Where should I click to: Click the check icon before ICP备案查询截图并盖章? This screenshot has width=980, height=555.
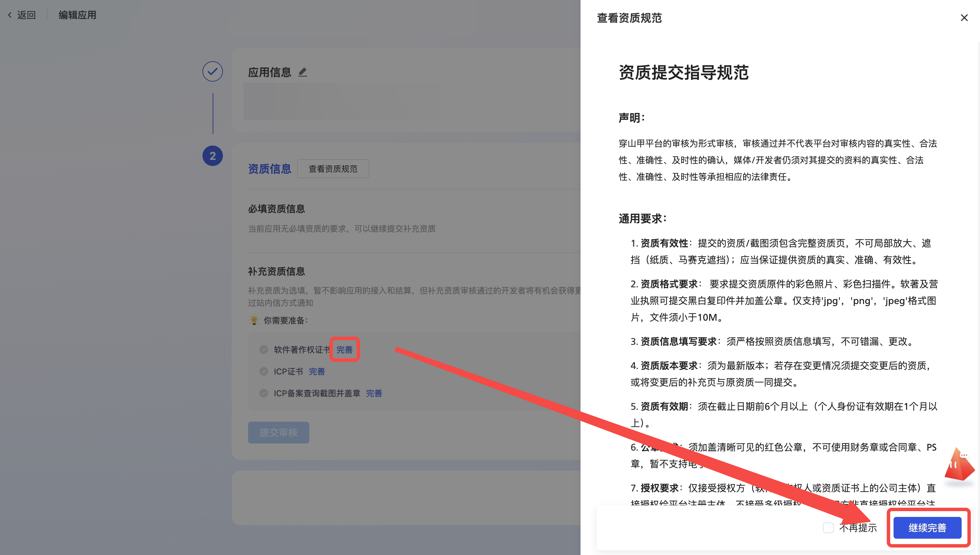click(263, 393)
